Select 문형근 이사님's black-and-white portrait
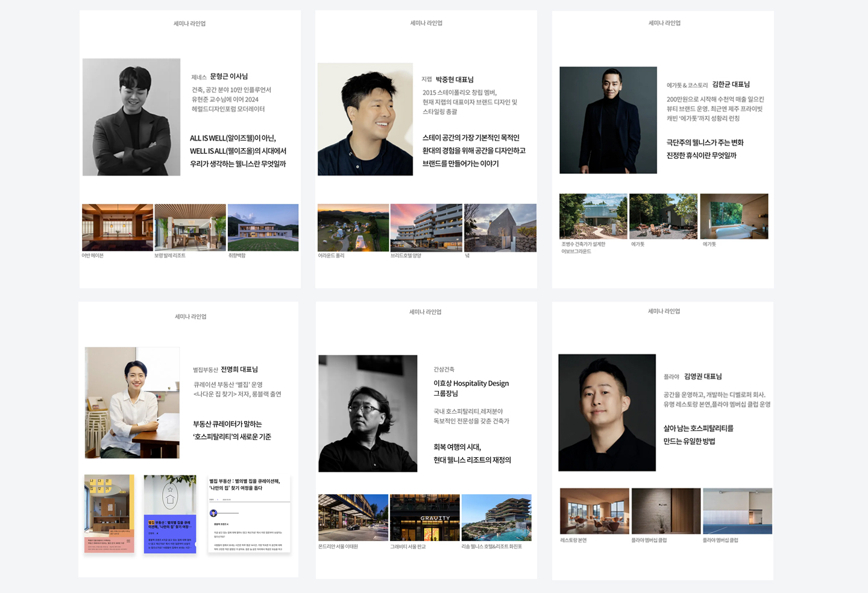Viewport: 868px width, 593px height. tap(131, 117)
